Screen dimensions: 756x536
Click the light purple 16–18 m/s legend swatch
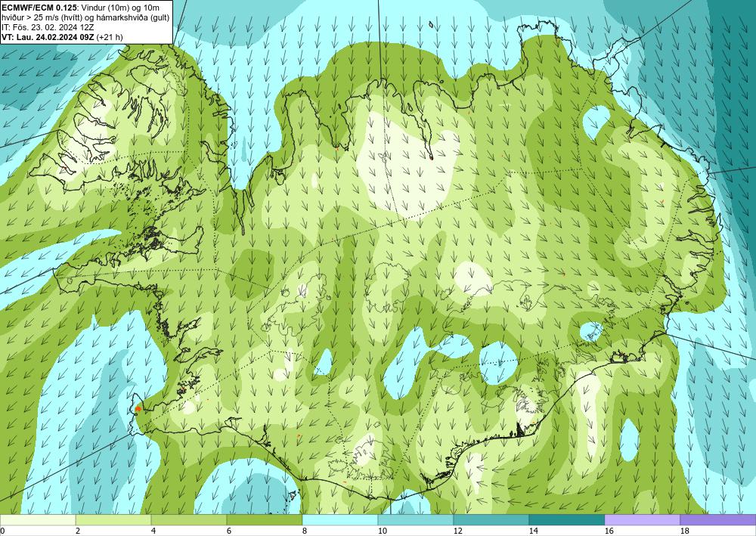(642, 520)
